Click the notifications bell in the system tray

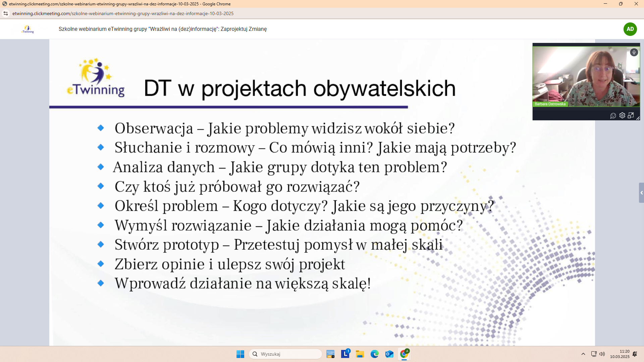(635, 354)
